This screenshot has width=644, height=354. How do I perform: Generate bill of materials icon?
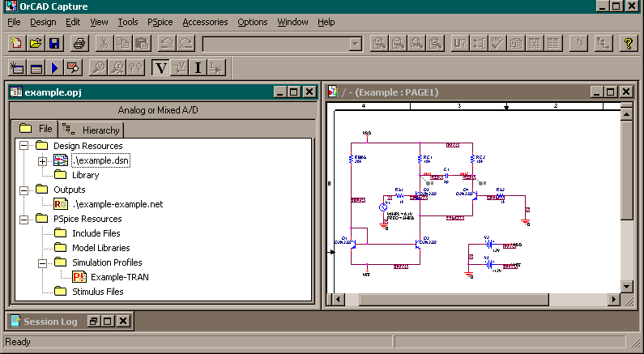[x=553, y=43]
